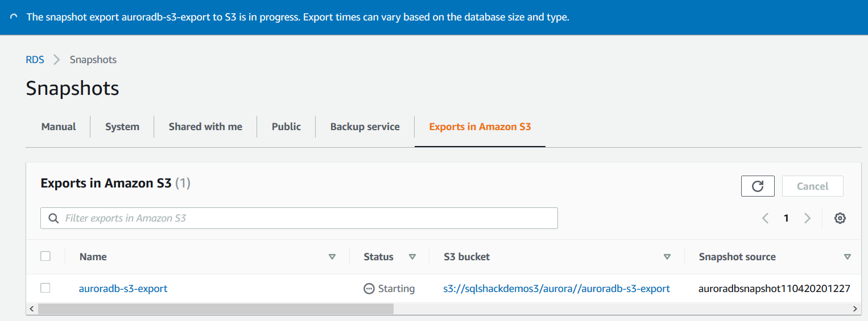Click horizontal scrollbar left arrow
868x321 pixels.
click(32, 309)
